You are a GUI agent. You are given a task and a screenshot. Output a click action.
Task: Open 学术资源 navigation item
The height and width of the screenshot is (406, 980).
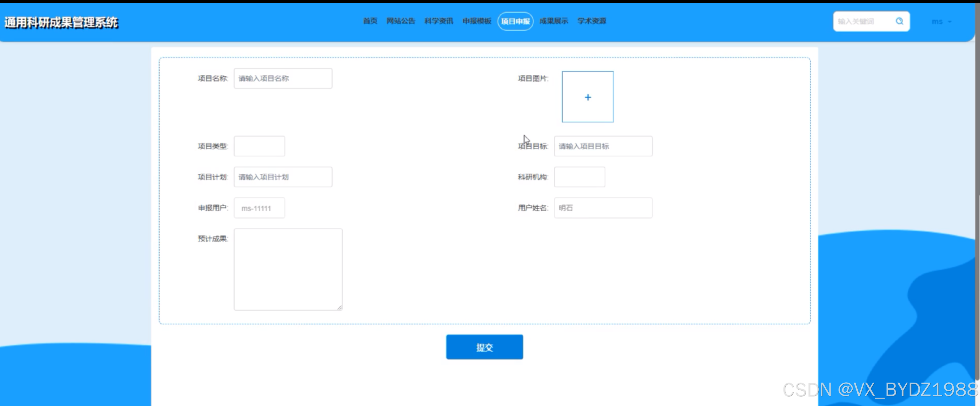591,21
